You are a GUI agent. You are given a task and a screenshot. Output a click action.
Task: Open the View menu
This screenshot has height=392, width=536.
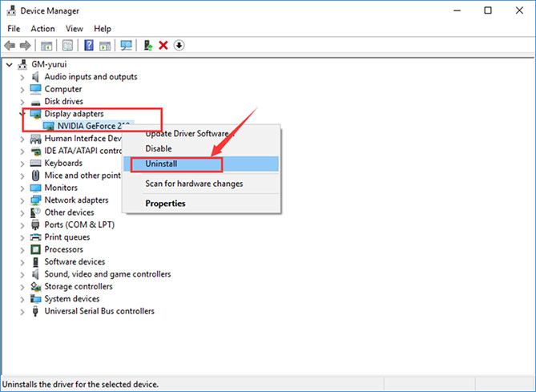pos(75,29)
